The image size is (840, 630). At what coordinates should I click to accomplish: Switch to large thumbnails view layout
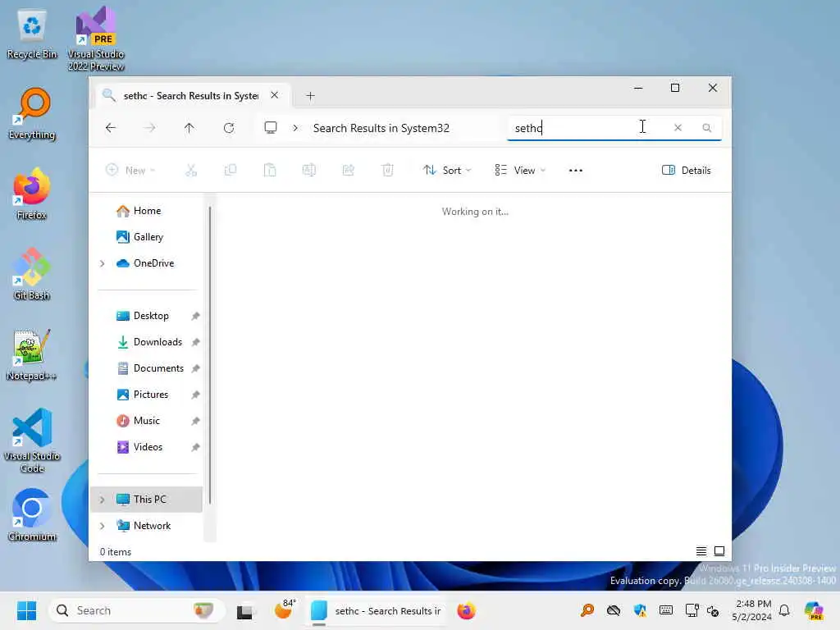tap(719, 551)
